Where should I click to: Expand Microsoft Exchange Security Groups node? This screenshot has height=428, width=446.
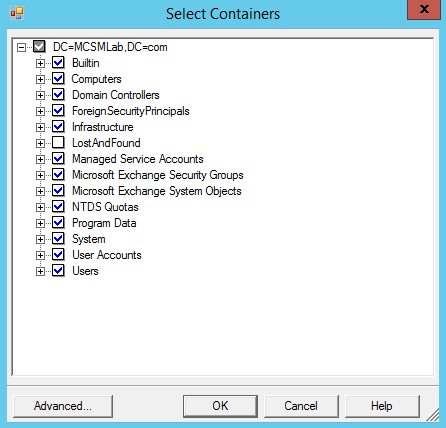click(40, 175)
